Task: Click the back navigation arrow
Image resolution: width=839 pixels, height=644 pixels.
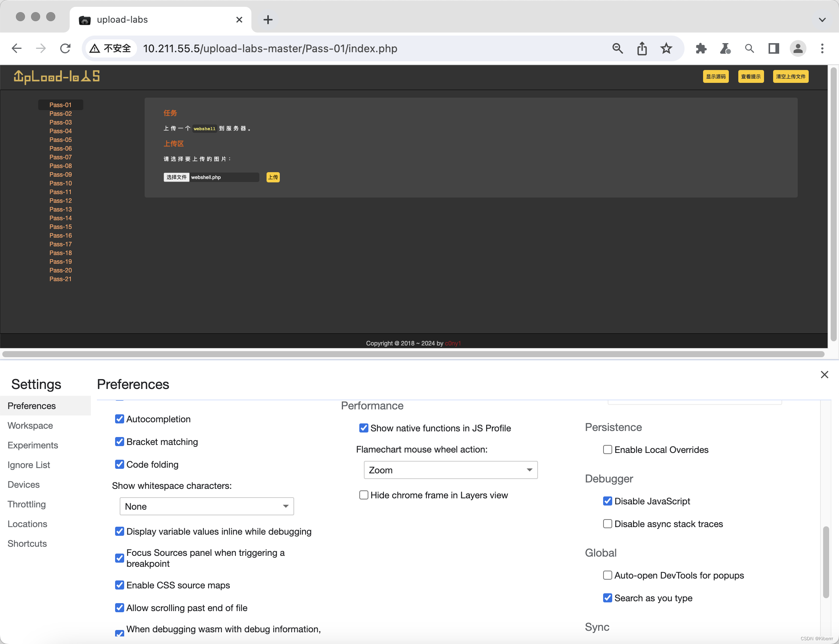Action: click(x=17, y=48)
